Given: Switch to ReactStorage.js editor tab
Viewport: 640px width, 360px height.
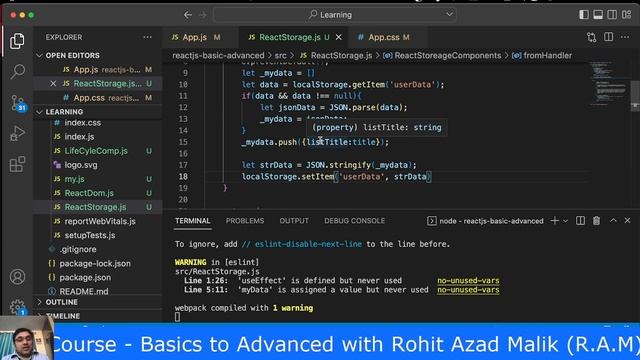Looking at the screenshot, I should [x=290, y=37].
